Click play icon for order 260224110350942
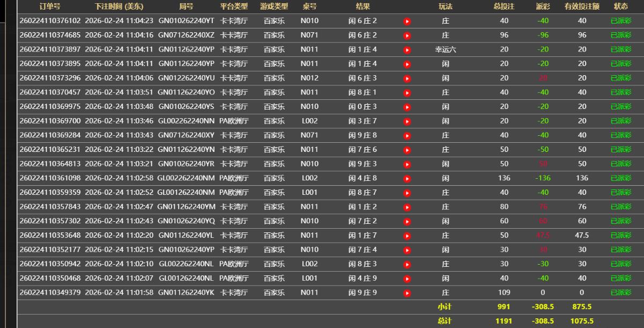This screenshot has width=644, height=328. (407, 264)
